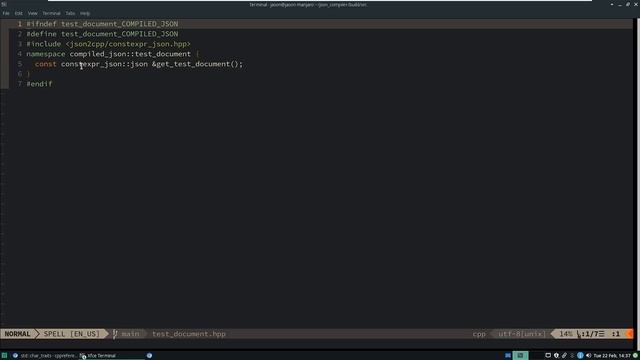Open the clipboard paperclip tray icon

(564, 356)
